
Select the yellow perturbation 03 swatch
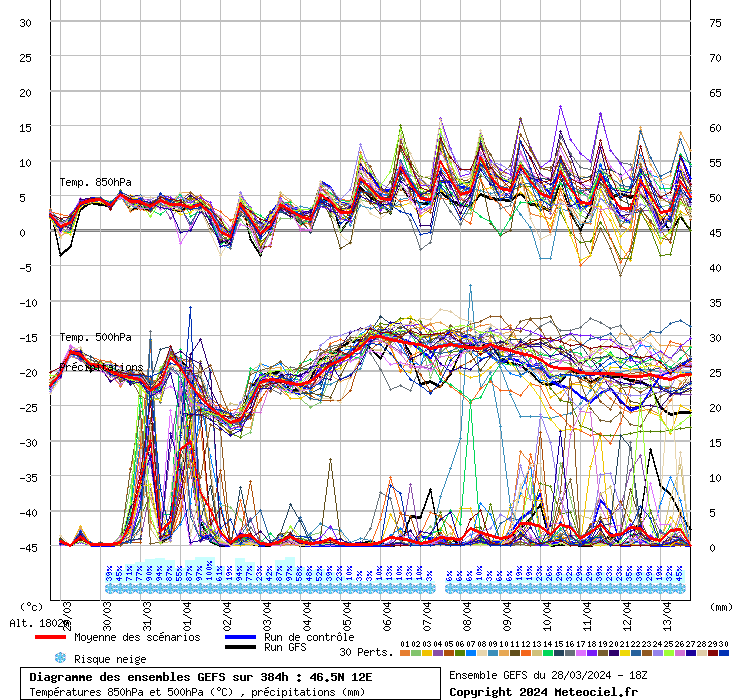[x=427, y=653]
